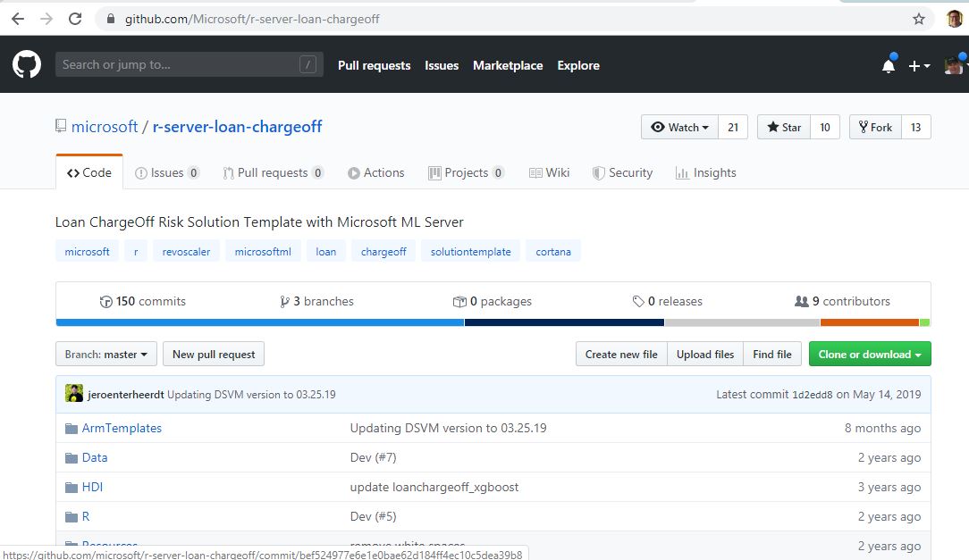This screenshot has width=969, height=560.
Task: Open the R folder
Action: (x=85, y=517)
